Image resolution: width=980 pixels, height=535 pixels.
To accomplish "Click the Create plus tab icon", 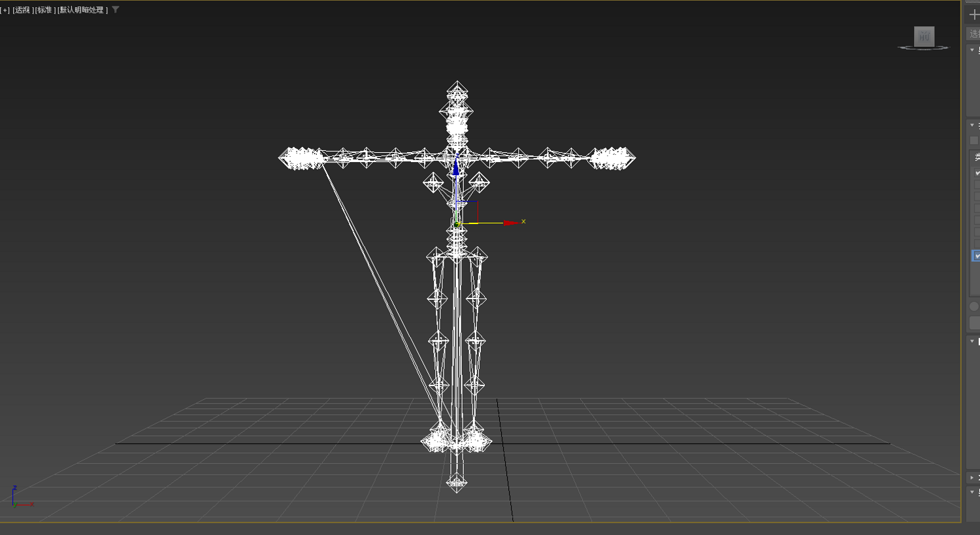I will (974, 14).
